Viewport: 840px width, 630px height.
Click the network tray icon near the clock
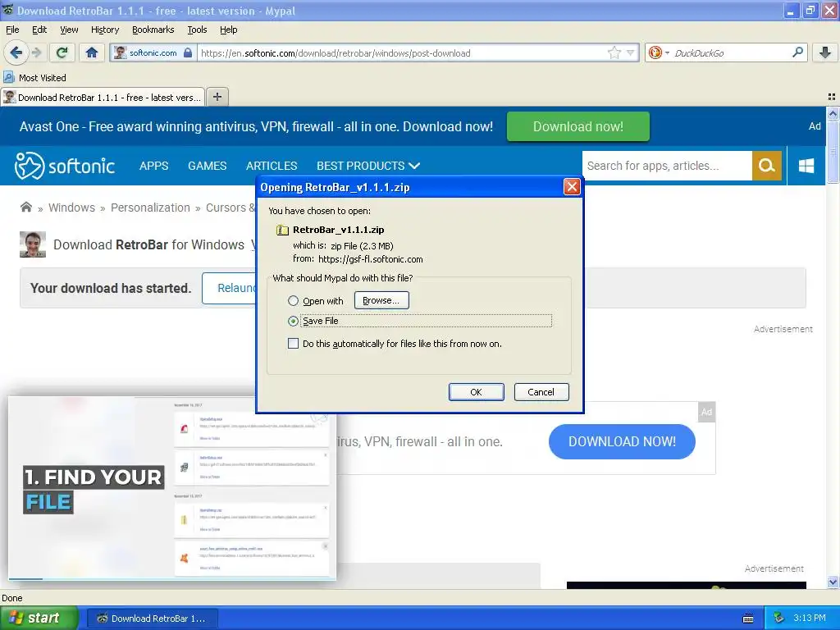pos(779,618)
